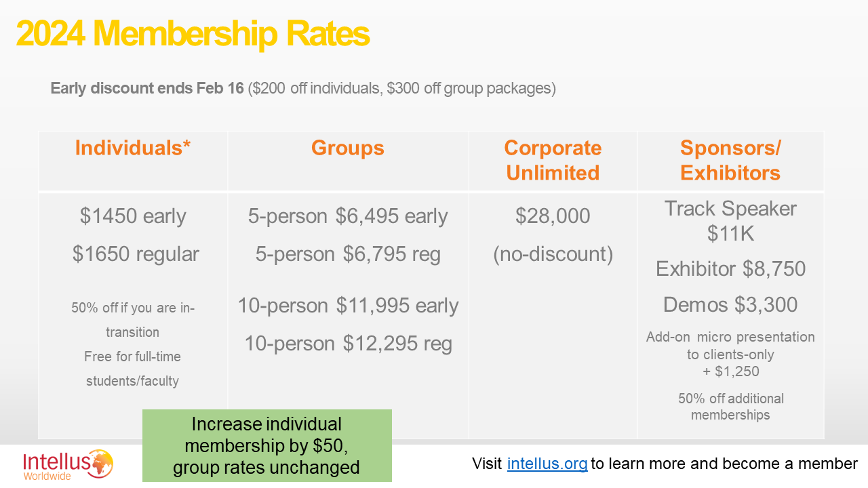Click the Intellus Worldwide logo text
Viewport: 868px width, 488px height.
[57, 466]
